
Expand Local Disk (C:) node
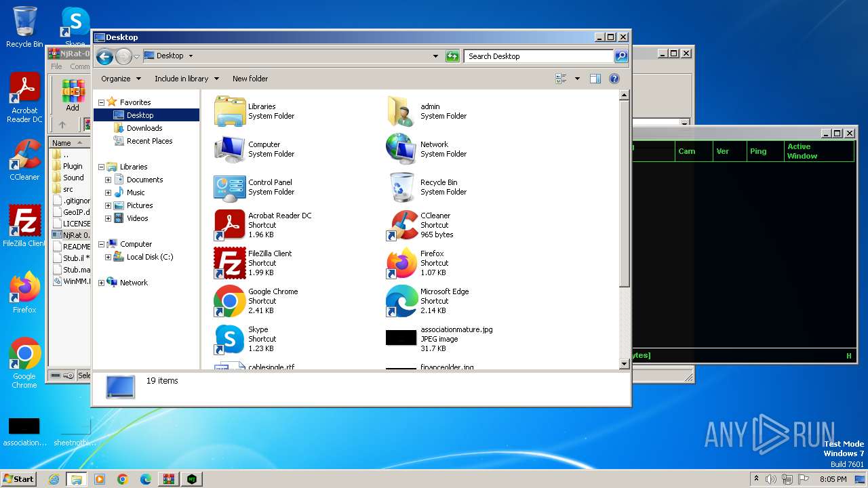point(108,257)
